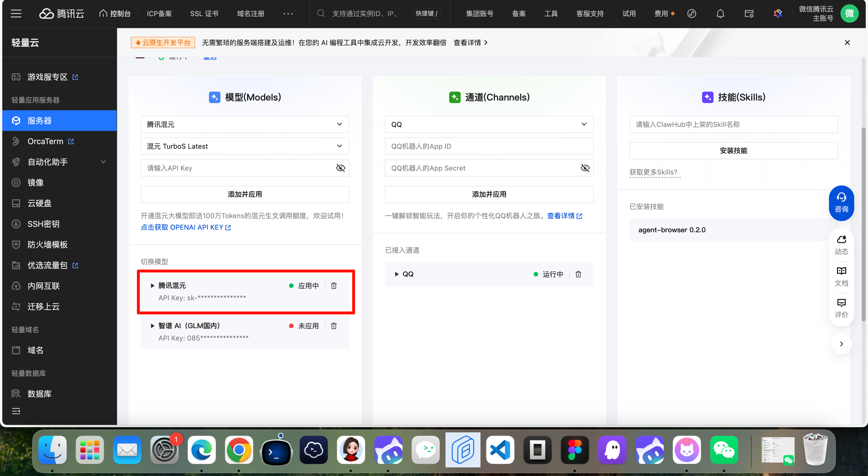Image resolution: width=868 pixels, height=476 pixels.
Task: Toggle API Key visibility eye icon
Action: pyautogui.click(x=340, y=168)
